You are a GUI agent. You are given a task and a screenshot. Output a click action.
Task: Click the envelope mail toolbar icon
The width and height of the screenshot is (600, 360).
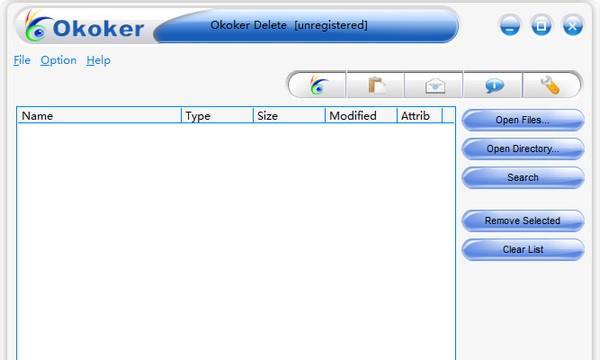point(435,86)
